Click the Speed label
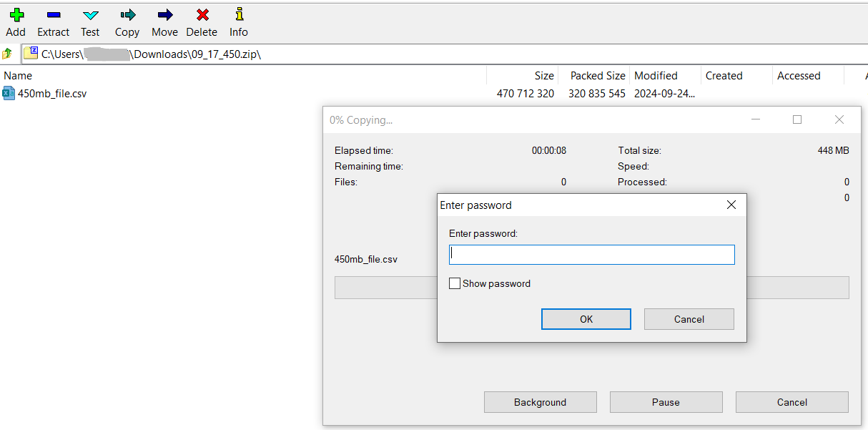 [633, 166]
